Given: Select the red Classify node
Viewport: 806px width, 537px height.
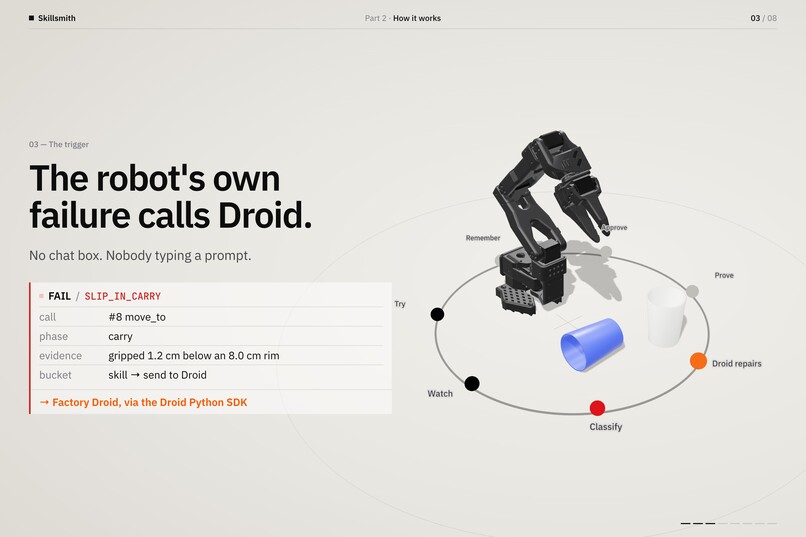Looking at the screenshot, I should [597, 408].
